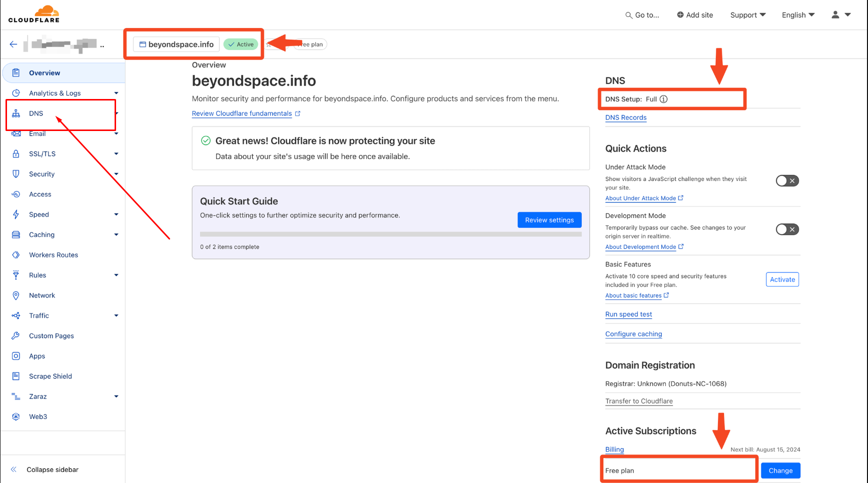Select Scrape Shield menu item
This screenshot has height=483, width=868.
(x=51, y=376)
